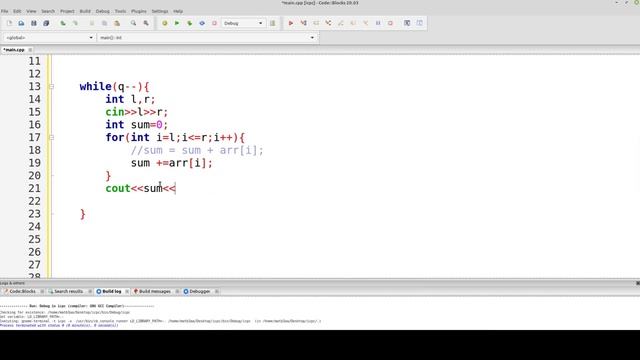Open the Project menu
The image size is (640, 360).
[x=67, y=11]
